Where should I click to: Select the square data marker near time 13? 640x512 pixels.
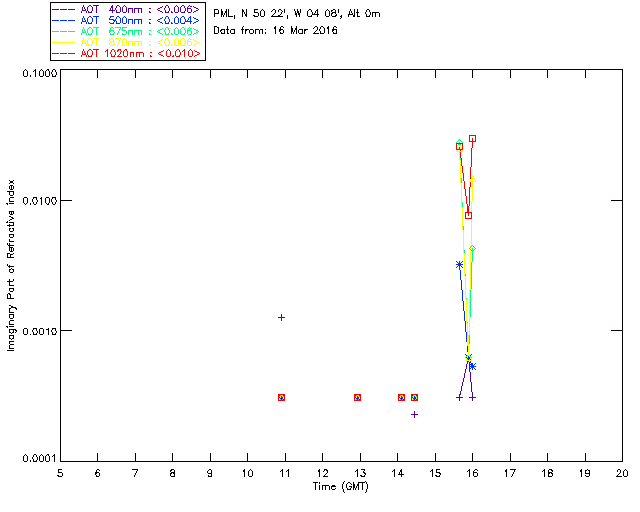[357, 397]
